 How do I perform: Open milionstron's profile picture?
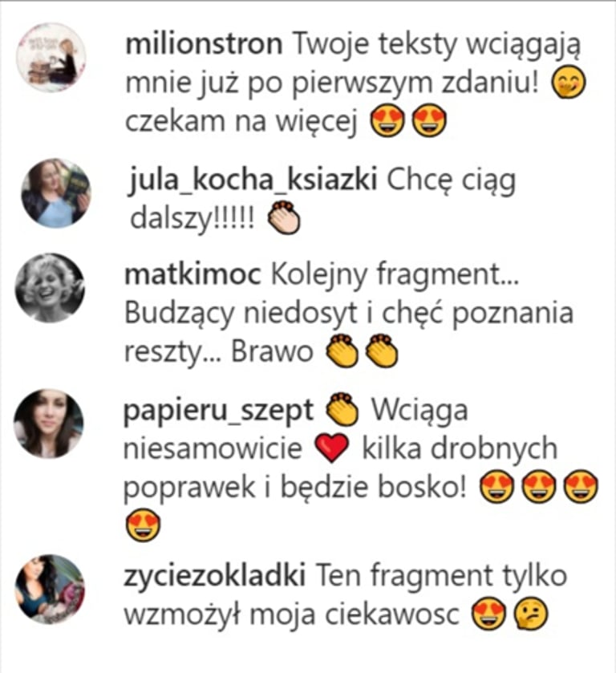point(51,58)
